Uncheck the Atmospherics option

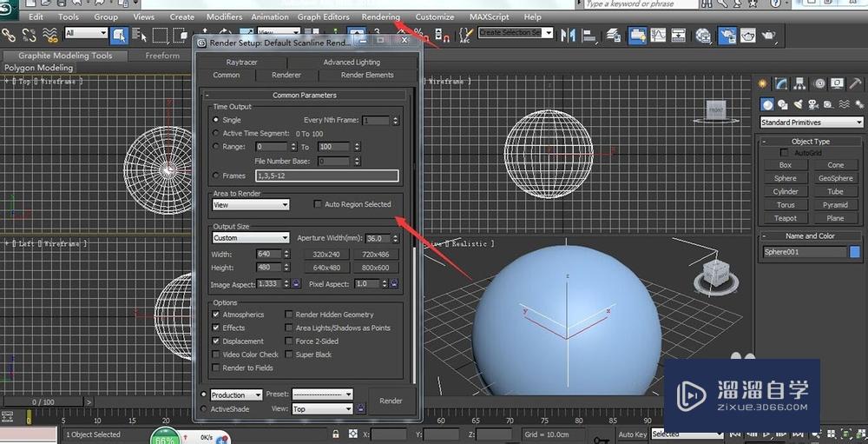(216, 315)
